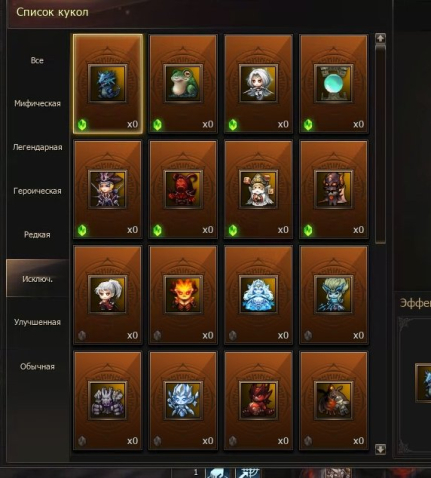The height and width of the screenshot is (478, 431).
Task: Select the white-bearded old man doll
Action: 258,189
